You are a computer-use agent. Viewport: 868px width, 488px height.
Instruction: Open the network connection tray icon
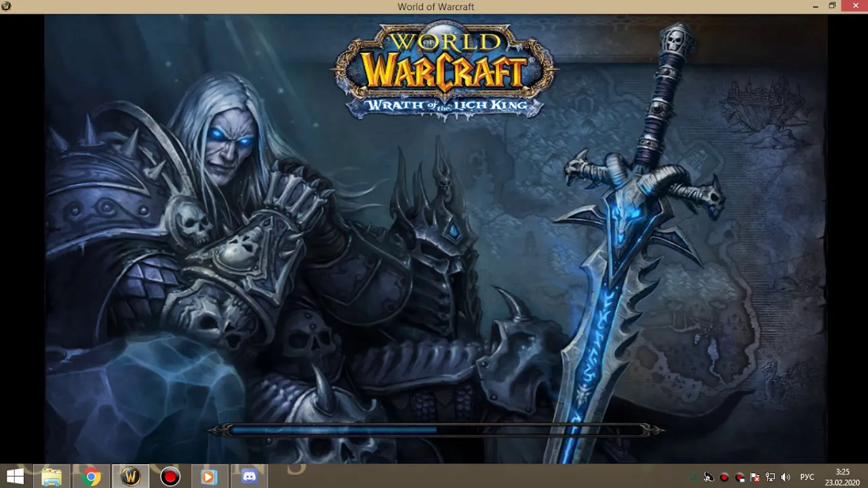pos(770,477)
